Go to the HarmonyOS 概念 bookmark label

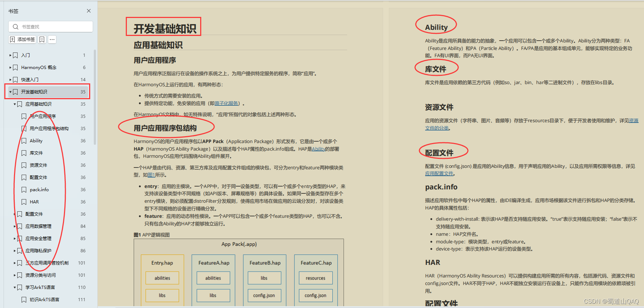tap(39, 68)
